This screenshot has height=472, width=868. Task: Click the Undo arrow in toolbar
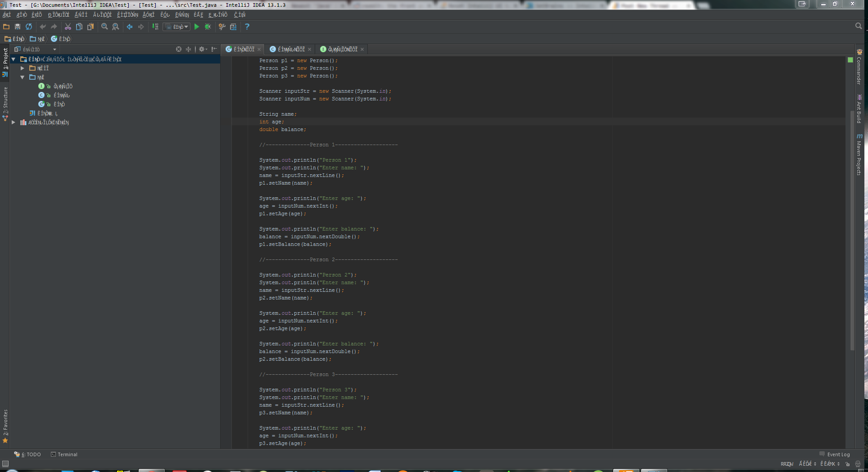[43, 27]
